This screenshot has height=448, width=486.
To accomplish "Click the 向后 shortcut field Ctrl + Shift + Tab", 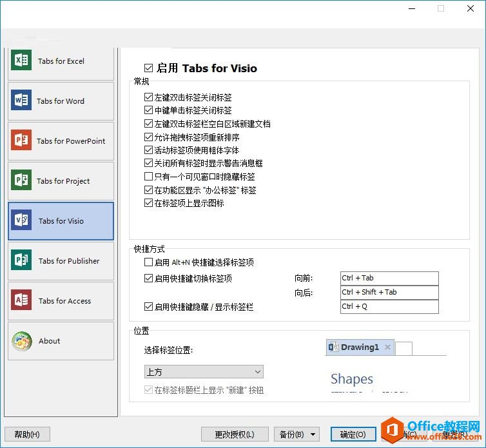I will 389,293.
